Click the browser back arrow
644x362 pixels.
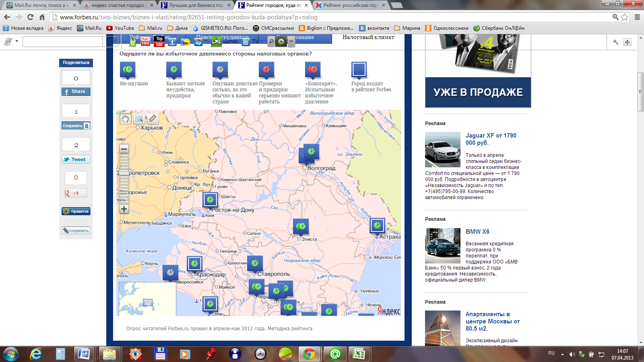coord(7,17)
